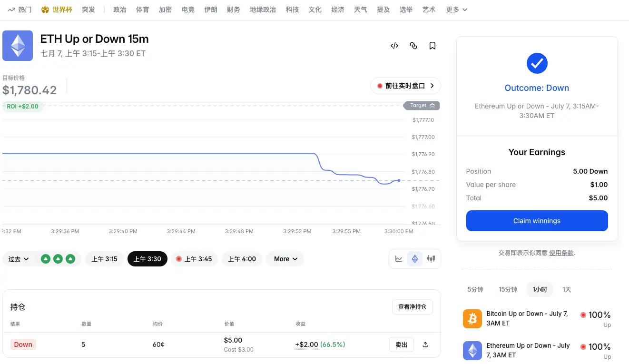Open the 选举 elections category
629x364 pixels.
click(406, 10)
